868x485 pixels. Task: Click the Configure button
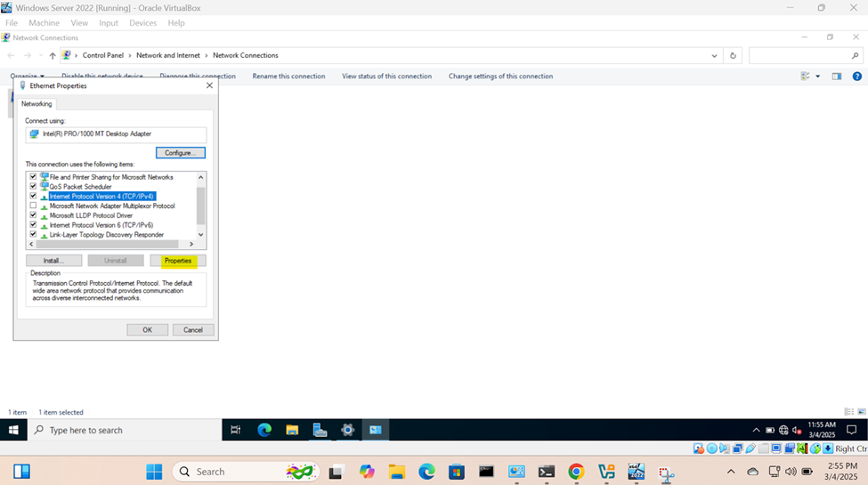[x=181, y=153]
